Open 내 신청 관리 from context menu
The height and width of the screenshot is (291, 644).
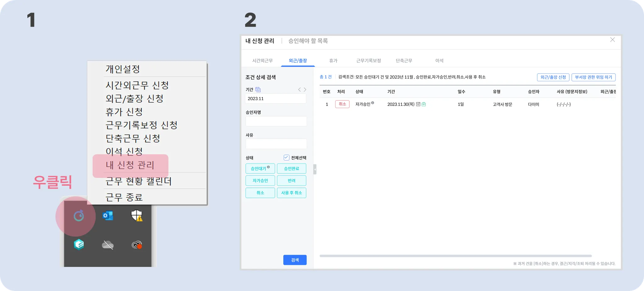click(x=130, y=165)
